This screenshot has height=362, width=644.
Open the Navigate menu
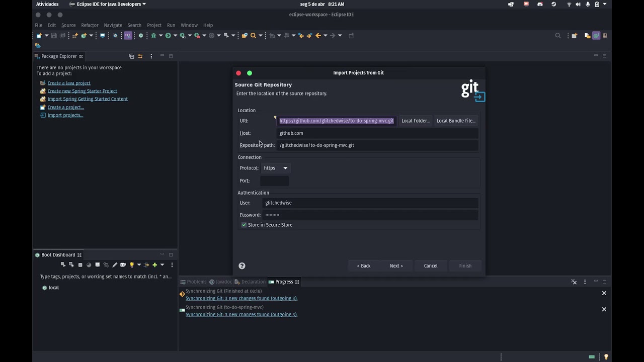pos(113,25)
